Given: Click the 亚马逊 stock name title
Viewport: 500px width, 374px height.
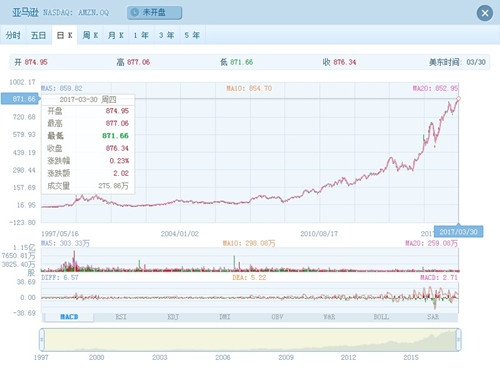Looking at the screenshot, I should click(26, 13).
